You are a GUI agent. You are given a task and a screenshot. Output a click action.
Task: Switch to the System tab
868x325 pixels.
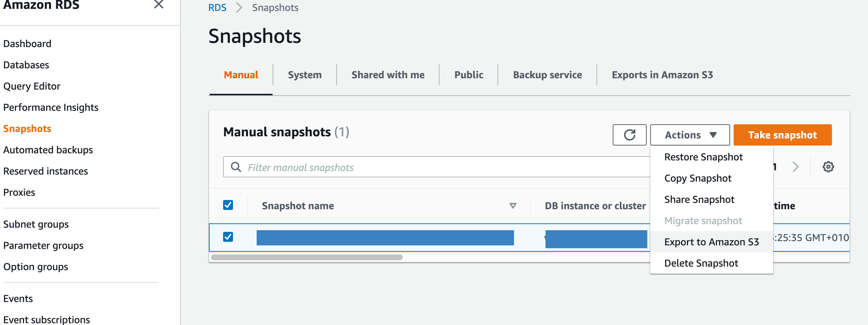304,75
